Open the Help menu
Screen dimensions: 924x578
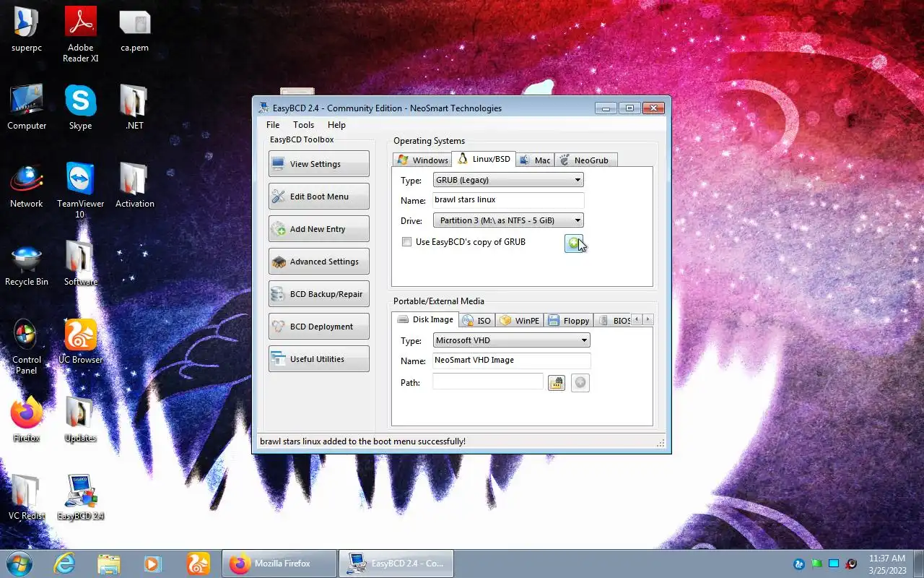[336, 125]
